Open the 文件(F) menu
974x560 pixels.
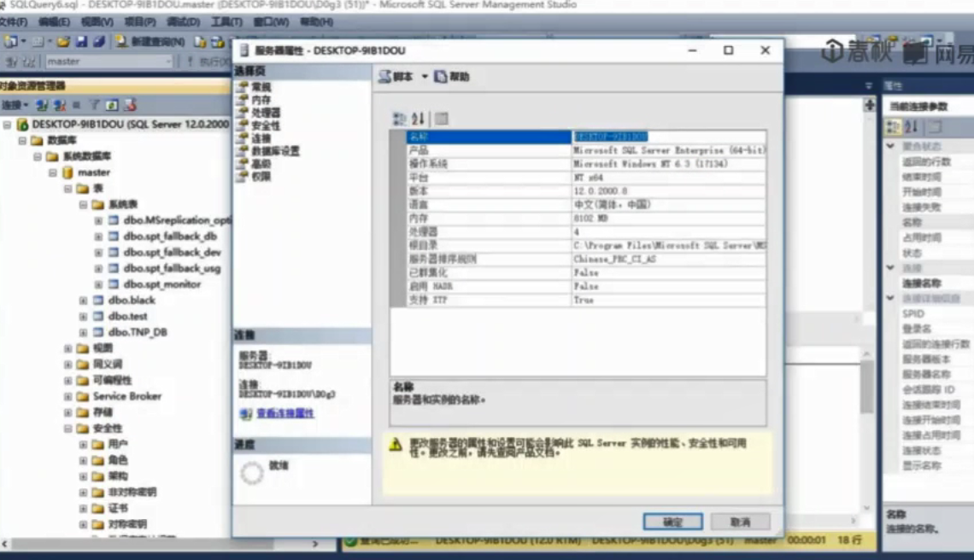(x=14, y=21)
